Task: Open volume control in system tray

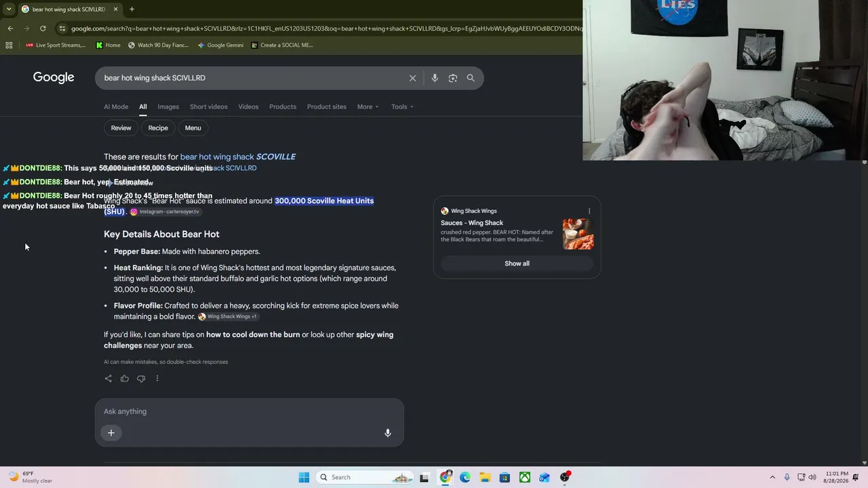Action: click(x=812, y=477)
